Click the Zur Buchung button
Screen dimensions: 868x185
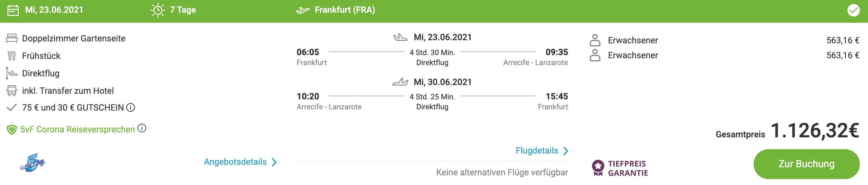tap(806, 164)
